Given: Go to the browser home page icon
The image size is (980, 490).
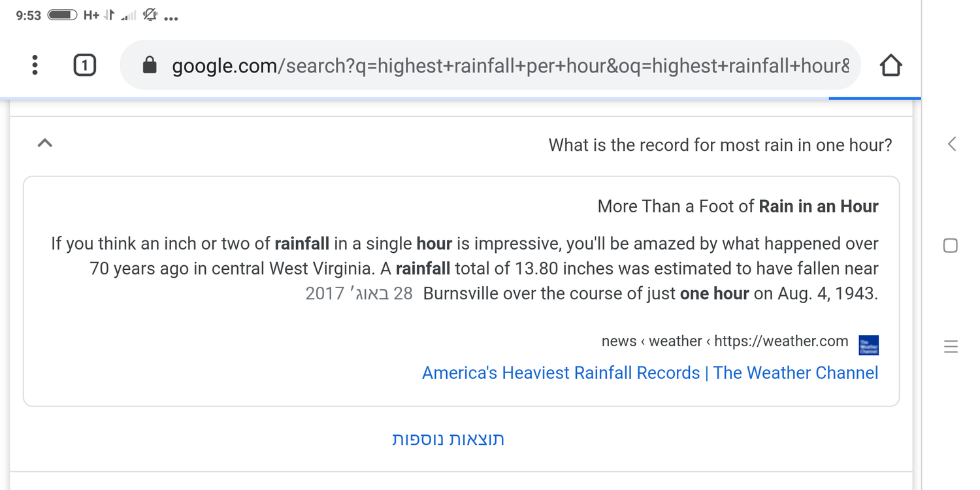Looking at the screenshot, I should (x=890, y=65).
